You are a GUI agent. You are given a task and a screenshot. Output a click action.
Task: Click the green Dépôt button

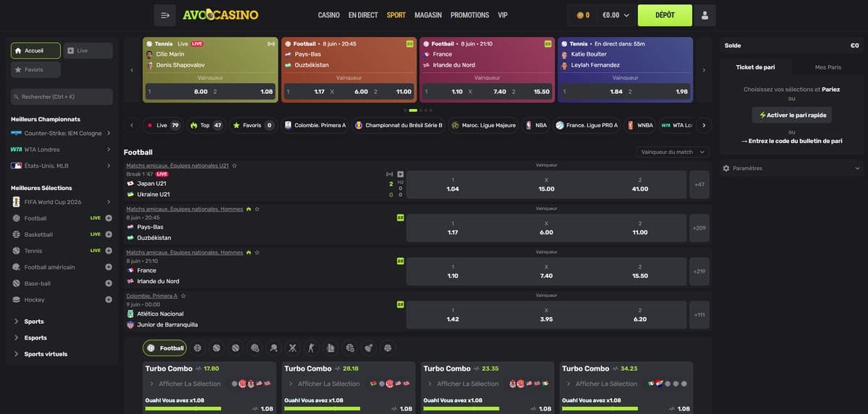click(x=665, y=15)
